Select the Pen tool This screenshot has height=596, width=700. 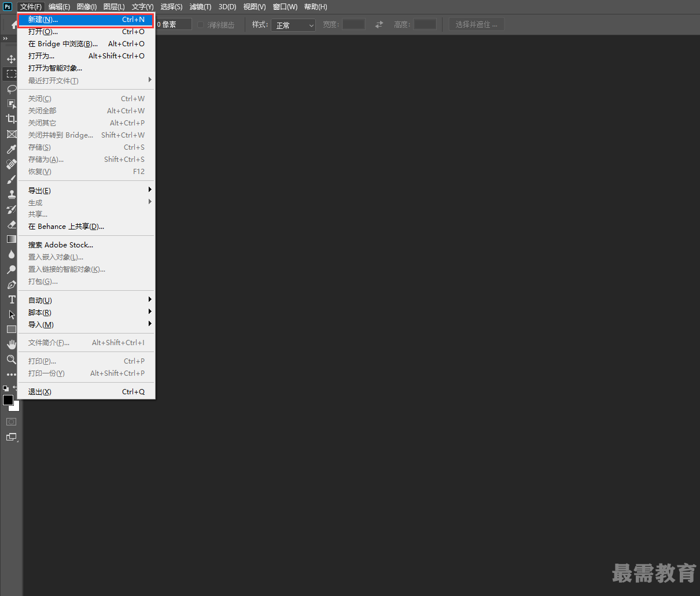pos(11,284)
